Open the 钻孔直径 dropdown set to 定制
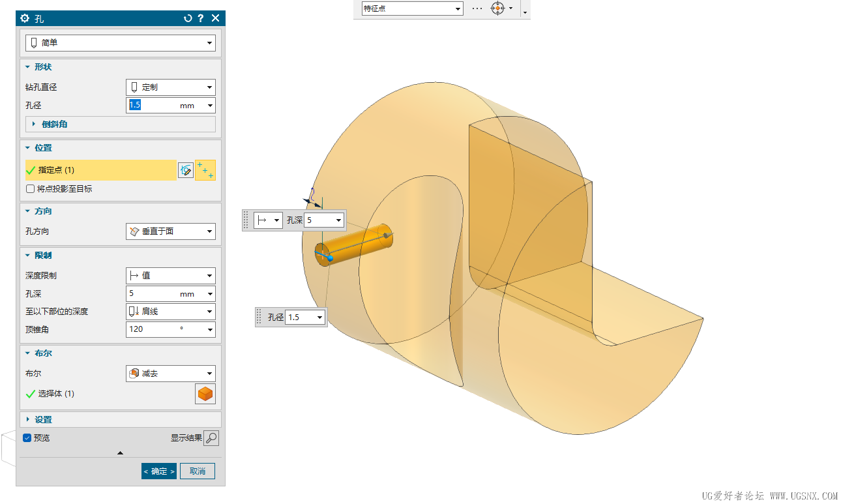Screen dimensions: 841x504 [x=170, y=87]
